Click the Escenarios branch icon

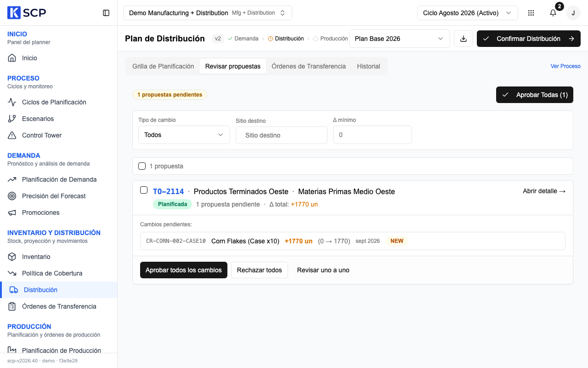12,119
